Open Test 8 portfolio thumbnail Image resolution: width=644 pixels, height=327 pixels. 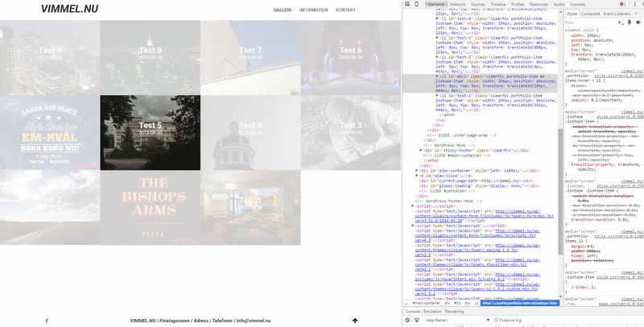(x=151, y=57)
